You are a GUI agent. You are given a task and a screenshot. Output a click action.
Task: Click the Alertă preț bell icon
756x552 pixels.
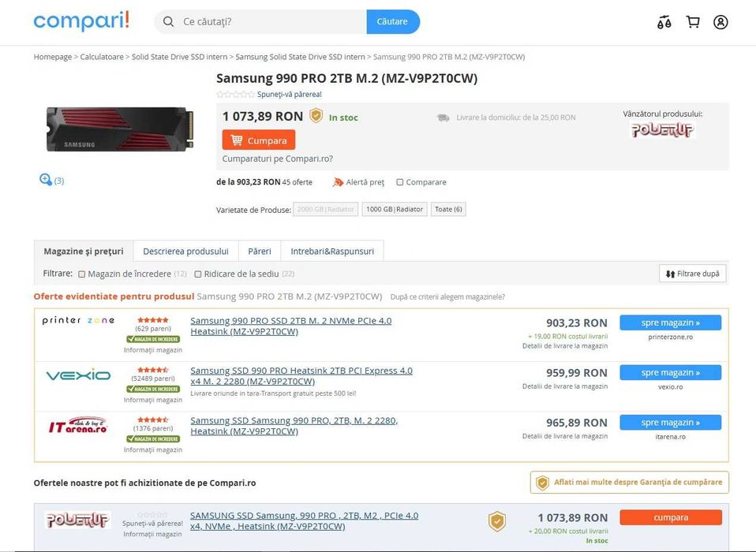click(x=338, y=182)
